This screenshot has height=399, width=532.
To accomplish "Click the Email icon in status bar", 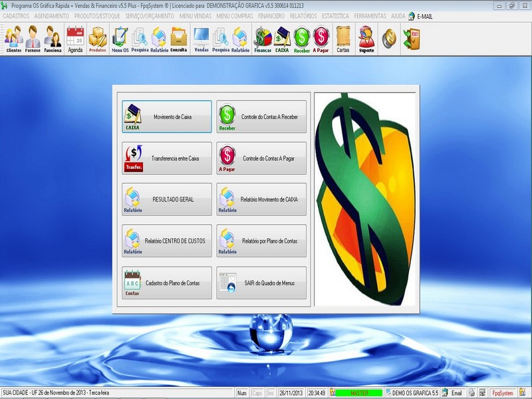I will (x=444, y=393).
